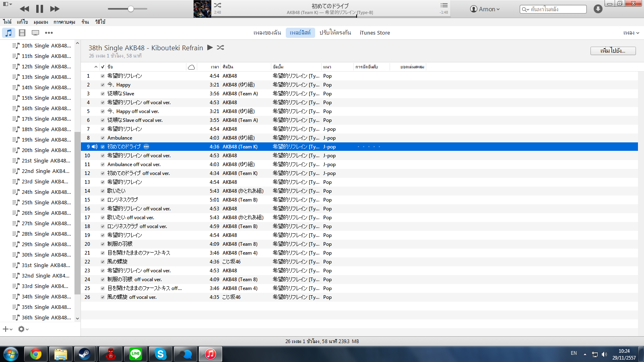Screen dimensions: 644x362
Task: Open the Arnon account menu
Action: 485,9
